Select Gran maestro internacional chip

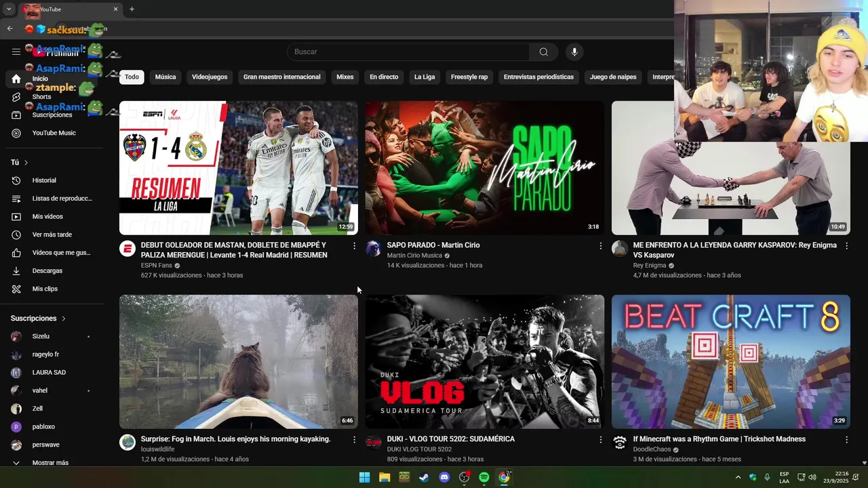(x=282, y=77)
